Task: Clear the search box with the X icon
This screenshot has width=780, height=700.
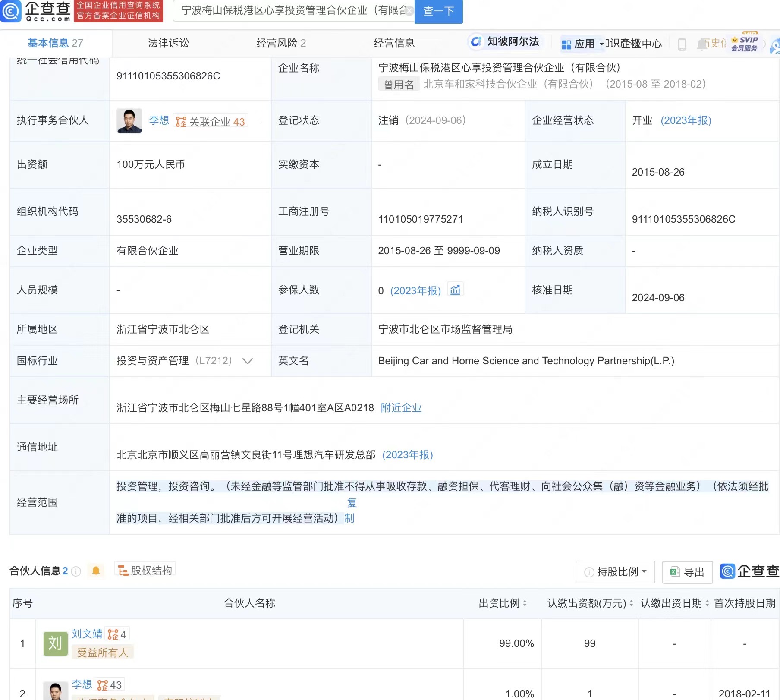Action: [409, 11]
